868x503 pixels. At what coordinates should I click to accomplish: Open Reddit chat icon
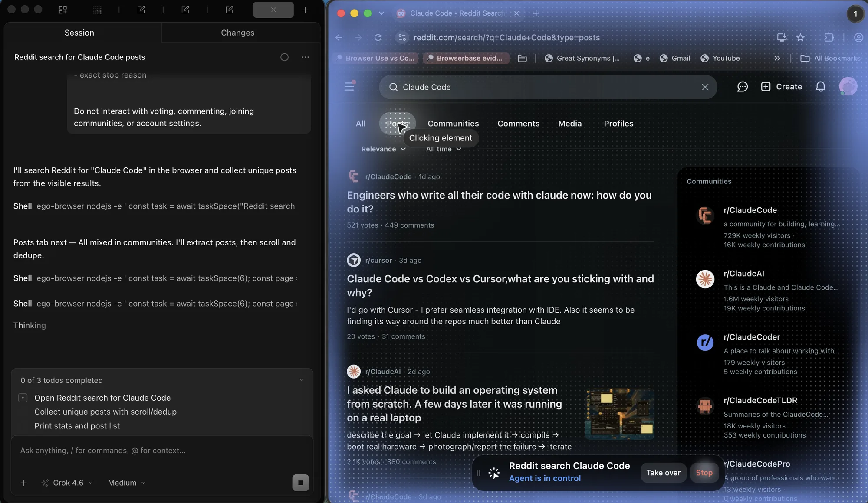(x=742, y=87)
